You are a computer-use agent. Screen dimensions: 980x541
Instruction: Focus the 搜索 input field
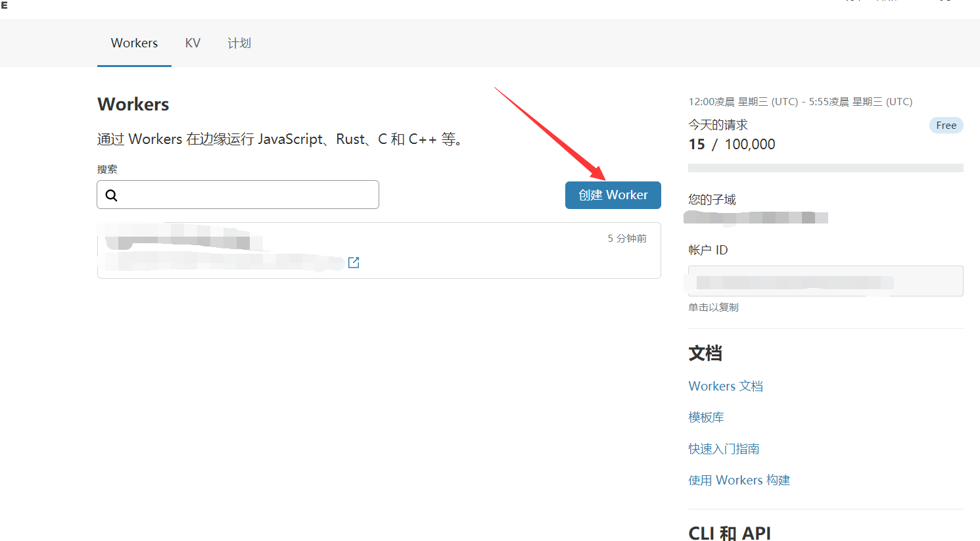click(x=238, y=195)
